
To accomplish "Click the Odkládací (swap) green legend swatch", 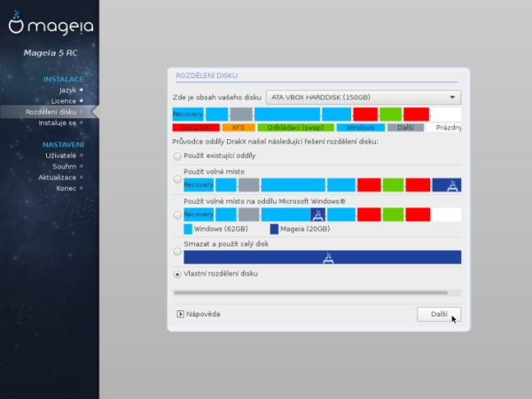I will [x=295, y=128].
